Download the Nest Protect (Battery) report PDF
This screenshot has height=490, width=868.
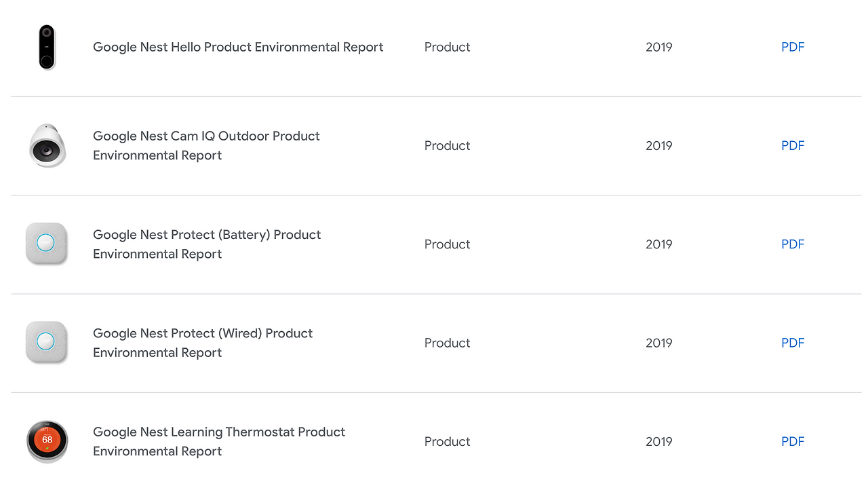tap(793, 244)
